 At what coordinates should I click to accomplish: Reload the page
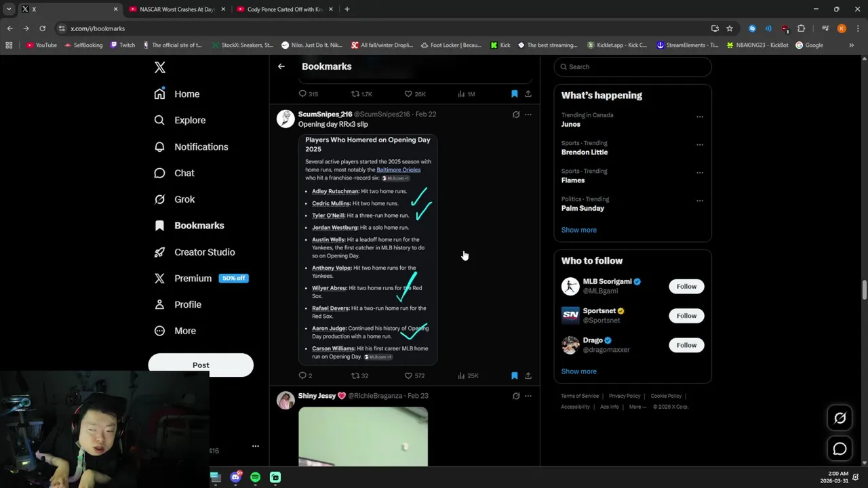click(42, 28)
